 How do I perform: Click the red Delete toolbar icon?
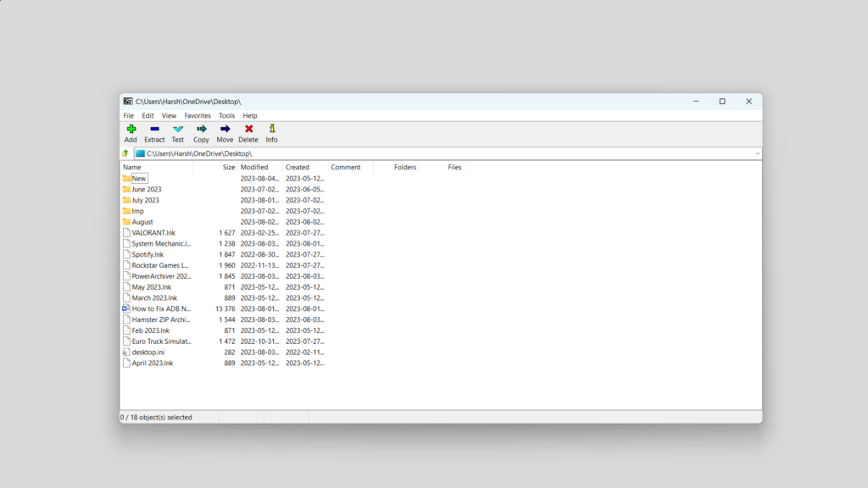pos(248,130)
